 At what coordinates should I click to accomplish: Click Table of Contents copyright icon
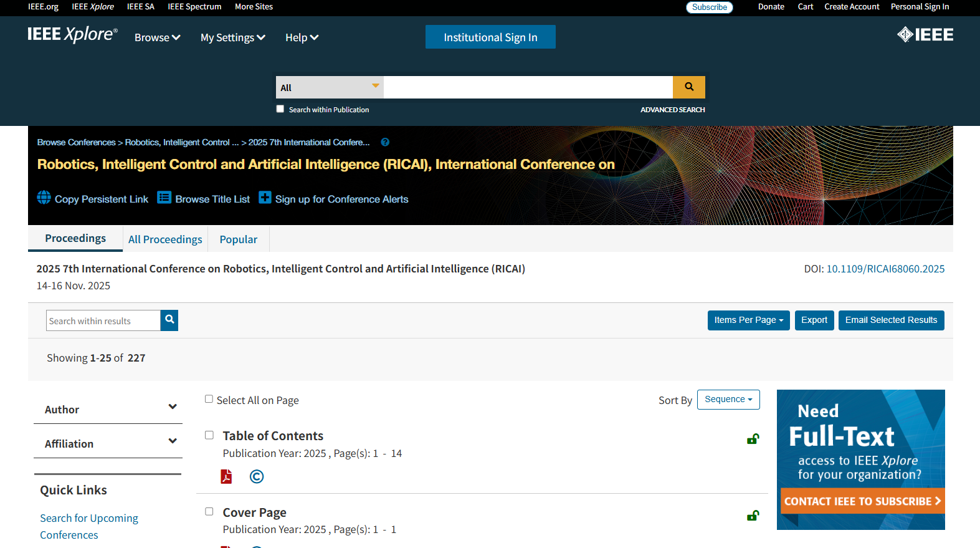coord(257,476)
